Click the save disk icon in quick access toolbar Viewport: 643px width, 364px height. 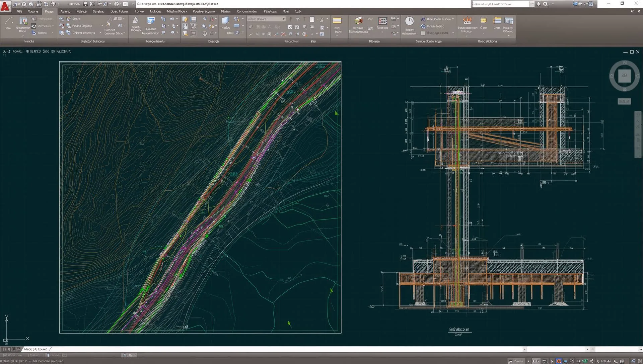[x=85, y=4]
